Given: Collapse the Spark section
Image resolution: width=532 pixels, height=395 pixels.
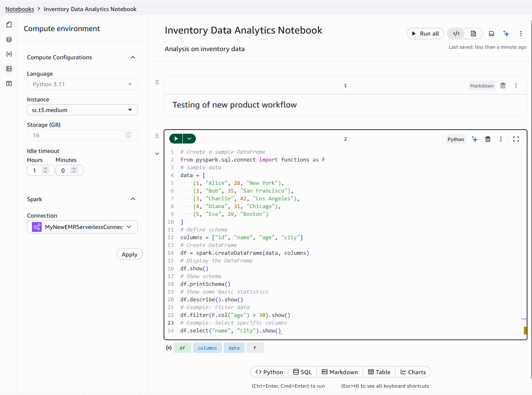Looking at the screenshot, I should (133, 199).
